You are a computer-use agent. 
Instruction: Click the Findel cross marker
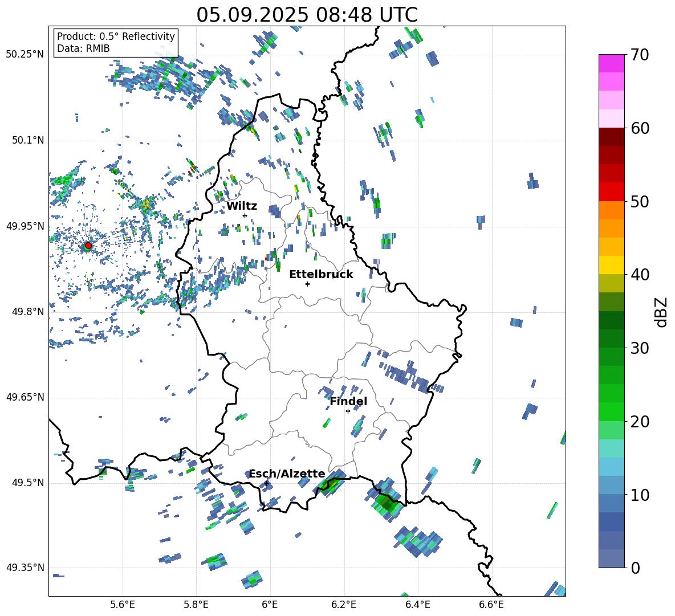coord(348,411)
